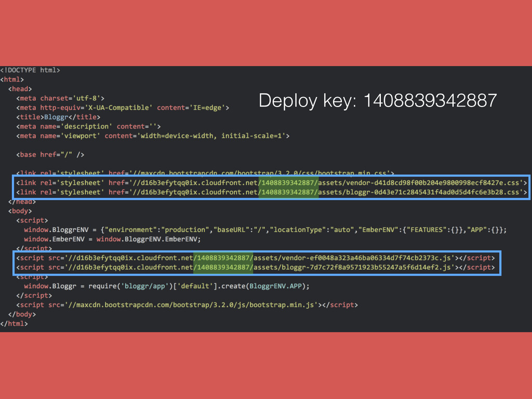
Task: Click the 'Deploy key: 1408839342887' heading
Action: tap(378, 101)
